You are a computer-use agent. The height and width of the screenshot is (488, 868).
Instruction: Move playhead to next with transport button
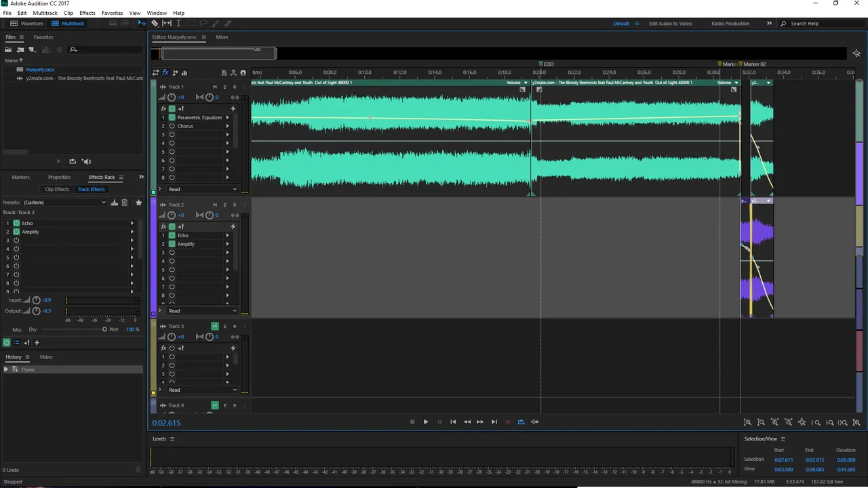click(494, 422)
